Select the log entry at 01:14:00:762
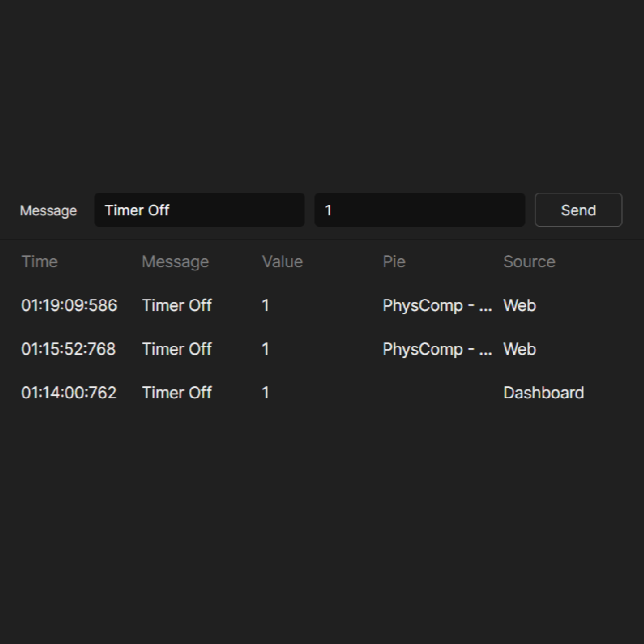This screenshot has height=644, width=644. tap(68, 393)
